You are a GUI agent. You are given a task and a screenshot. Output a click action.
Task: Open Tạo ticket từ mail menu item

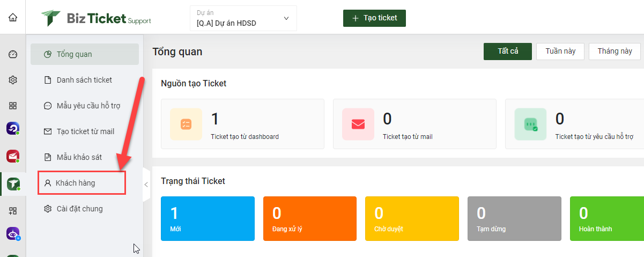point(85,131)
